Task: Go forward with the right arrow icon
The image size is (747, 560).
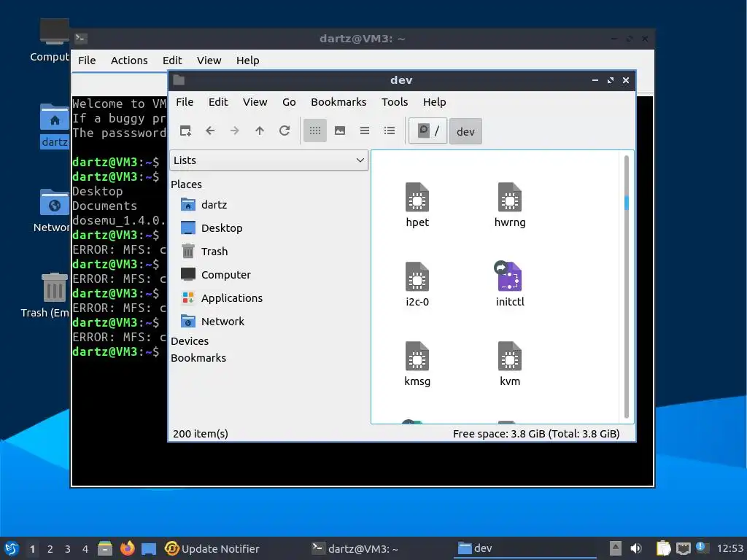Action: (235, 131)
